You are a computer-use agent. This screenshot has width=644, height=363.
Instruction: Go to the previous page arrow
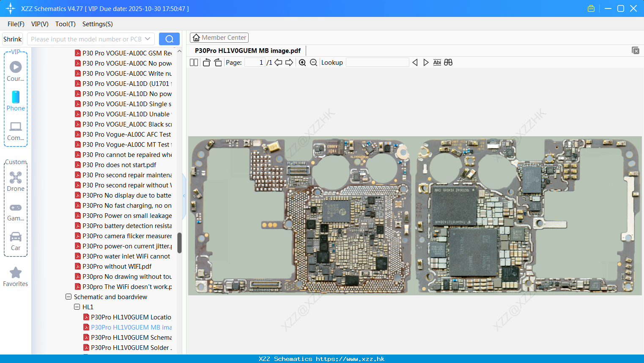[278, 63]
